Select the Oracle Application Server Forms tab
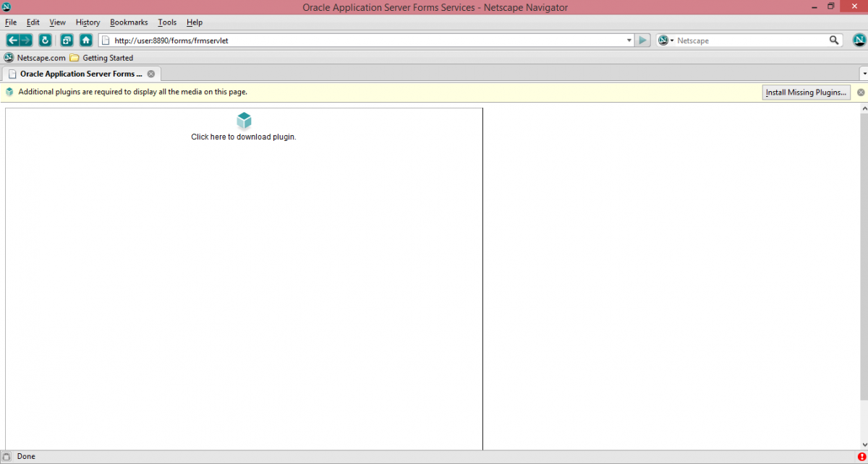This screenshot has height=464, width=868. coord(80,74)
